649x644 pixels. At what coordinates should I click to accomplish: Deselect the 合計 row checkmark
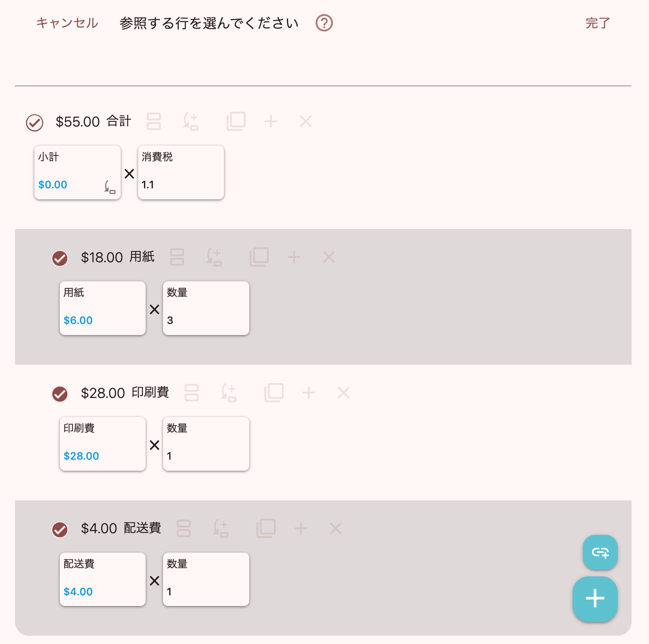click(x=34, y=121)
